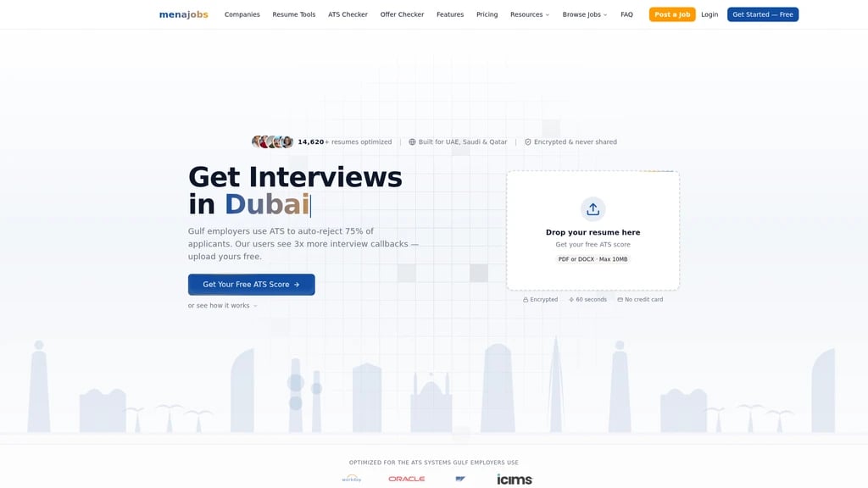The width and height of the screenshot is (868, 488).
Task: Click the '14,620+ resumes optimized' text
Action: [344, 141]
